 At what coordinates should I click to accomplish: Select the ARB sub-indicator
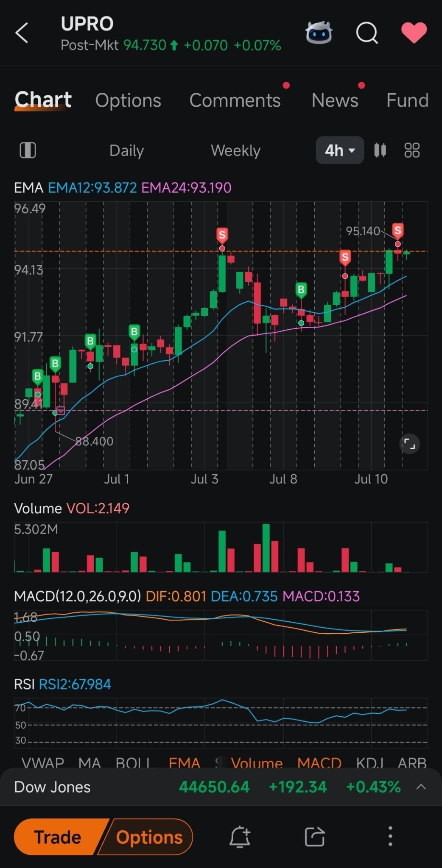412,762
